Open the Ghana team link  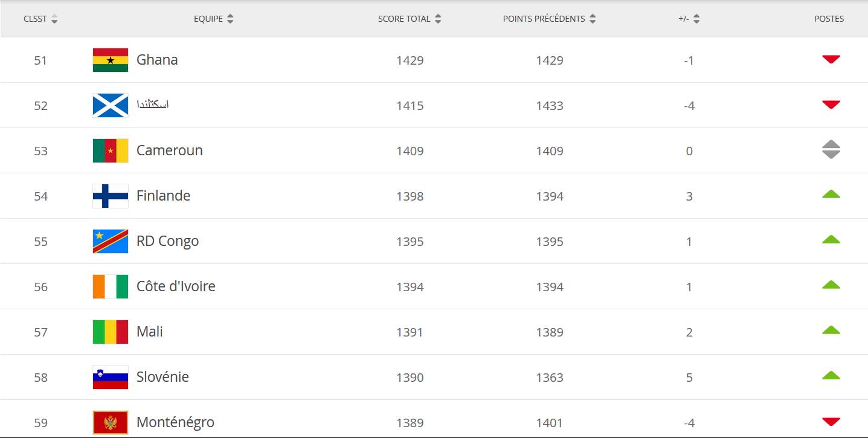pyautogui.click(x=157, y=60)
